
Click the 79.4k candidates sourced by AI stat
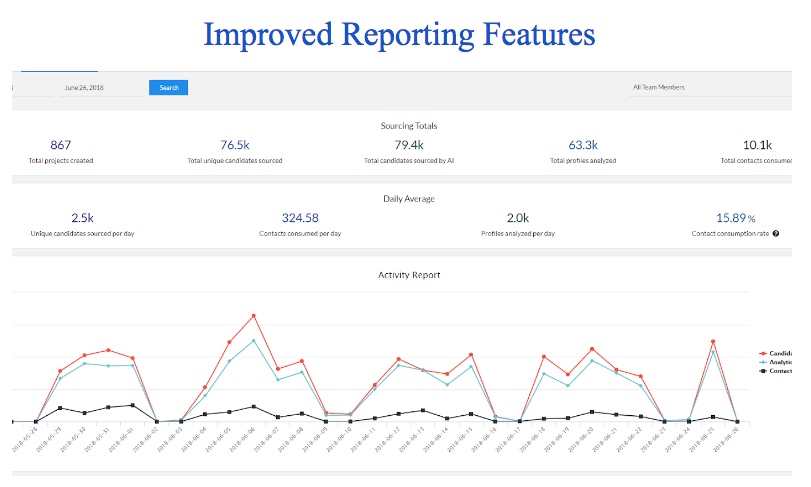point(409,145)
